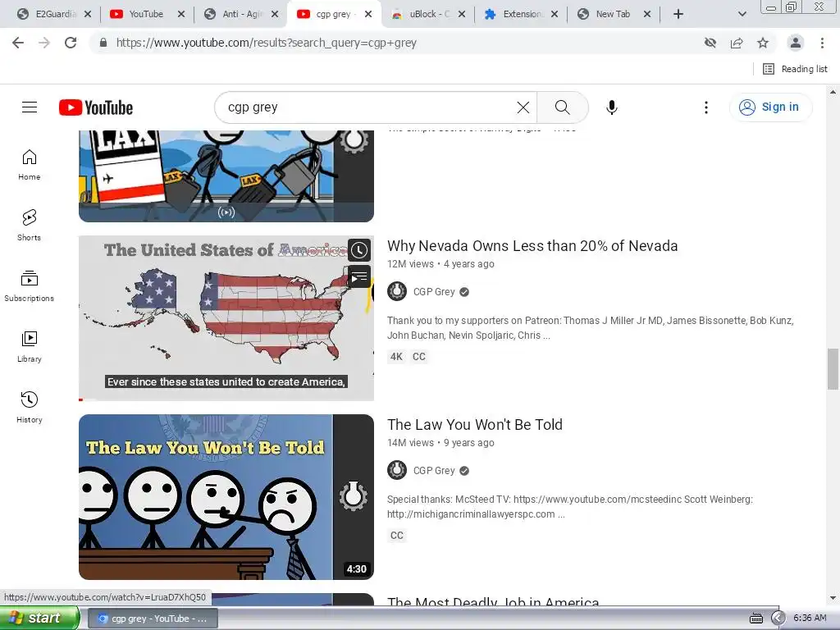The height and width of the screenshot is (630, 840).
Task: Click Add to queue on Nevada thumbnail
Action: click(x=359, y=276)
